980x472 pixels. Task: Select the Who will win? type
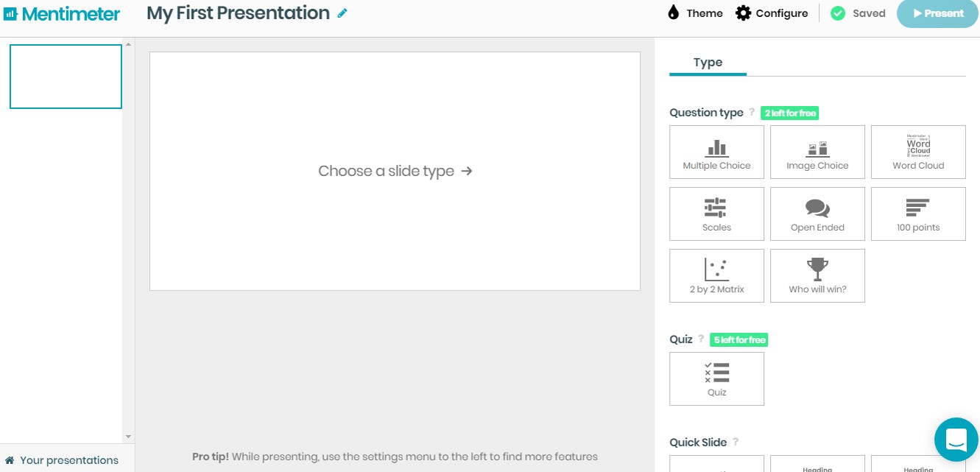tap(817, 276)
